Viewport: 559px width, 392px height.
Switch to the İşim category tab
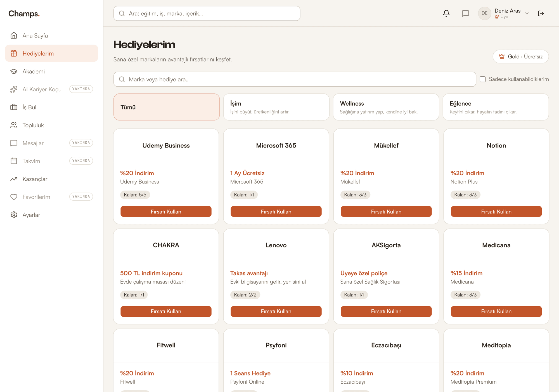276,107
